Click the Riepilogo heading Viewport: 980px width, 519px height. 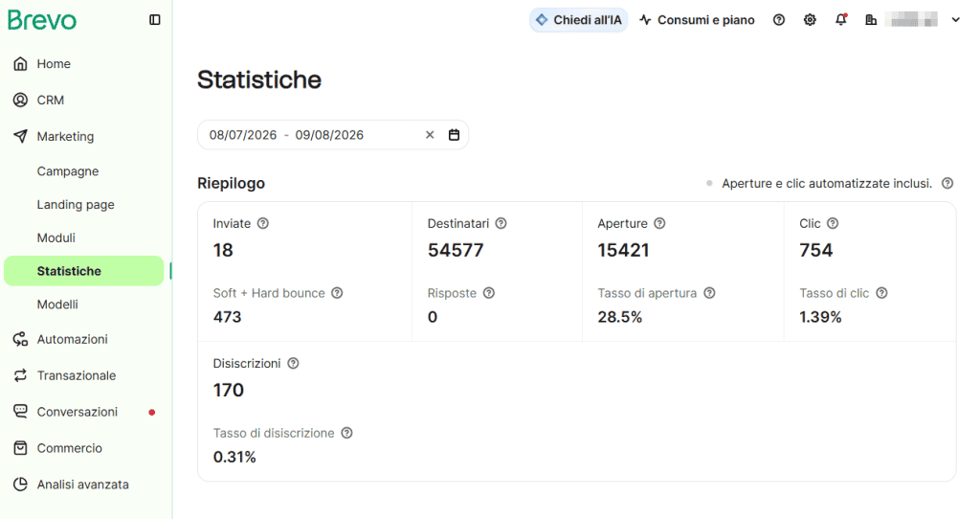[x=232, y=183]
